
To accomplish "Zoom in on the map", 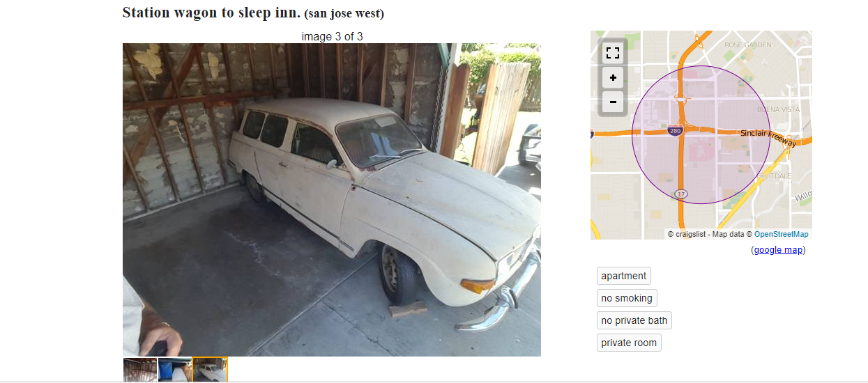I will [613, 78].
